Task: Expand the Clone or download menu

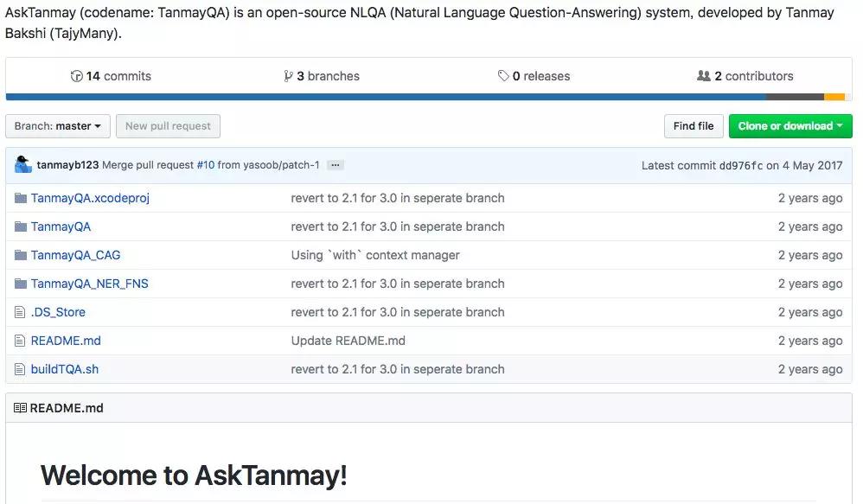Action: click(x=790, y=126)
